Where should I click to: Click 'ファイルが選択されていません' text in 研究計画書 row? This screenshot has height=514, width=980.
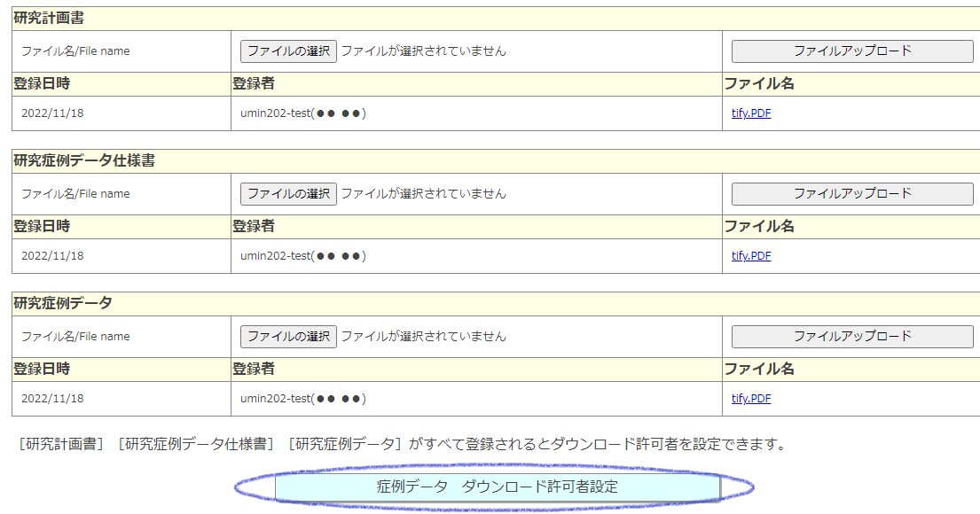[424, 51]
